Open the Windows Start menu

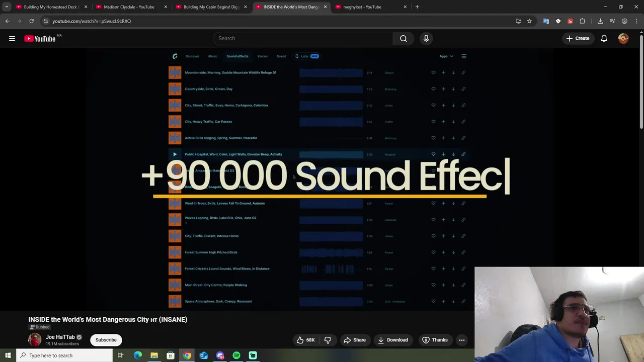tap(8, 355)
